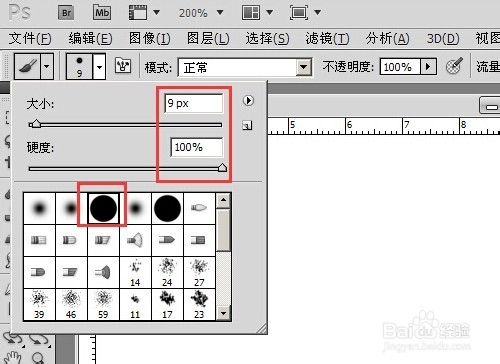
Task: Click brush list scroll down arrow
Action: click(223, 313)
